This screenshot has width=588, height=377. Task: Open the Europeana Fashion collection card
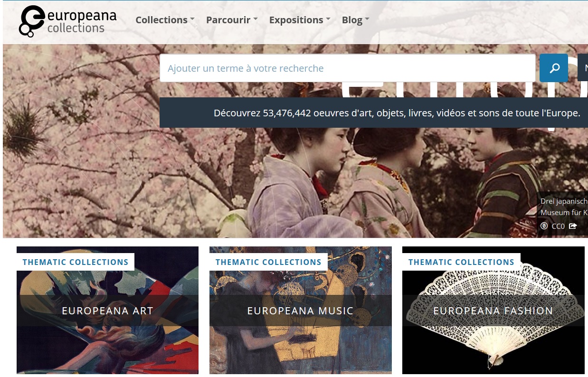pos(493,311)
